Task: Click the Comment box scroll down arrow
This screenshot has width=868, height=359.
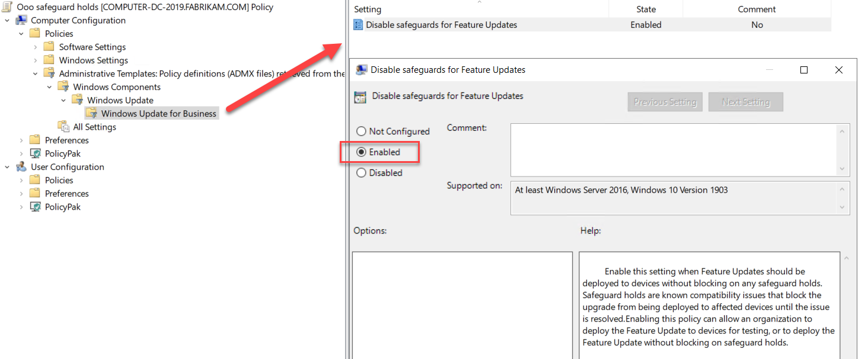Action: (843, 169)
